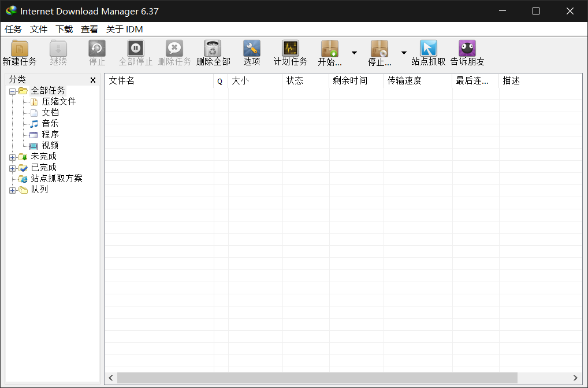The width and height of the screenshot is (588, 388).
Task: Close the 分类 side panel
Action: pos(93,80)
